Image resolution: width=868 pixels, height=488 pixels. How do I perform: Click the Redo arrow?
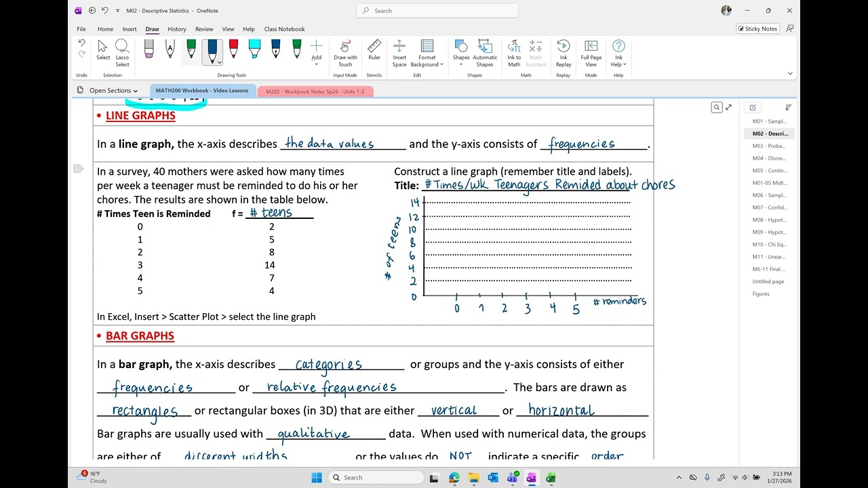(82, 54)
